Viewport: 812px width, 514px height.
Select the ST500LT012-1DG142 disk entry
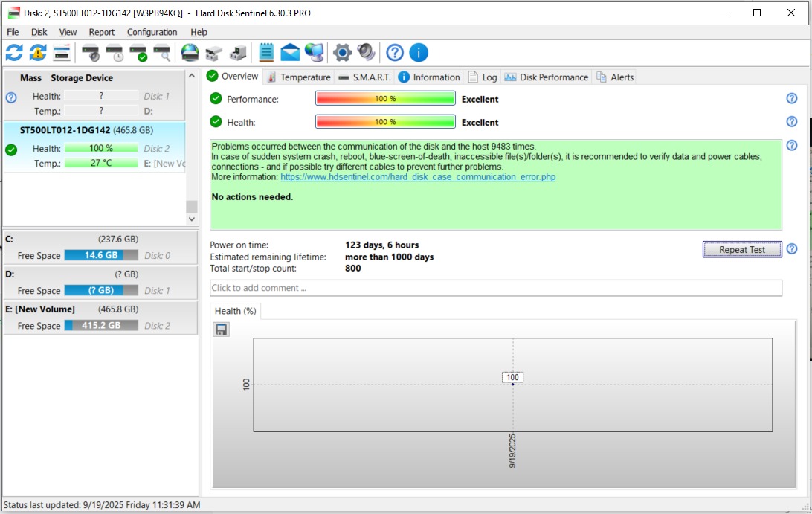click(94, 147)
